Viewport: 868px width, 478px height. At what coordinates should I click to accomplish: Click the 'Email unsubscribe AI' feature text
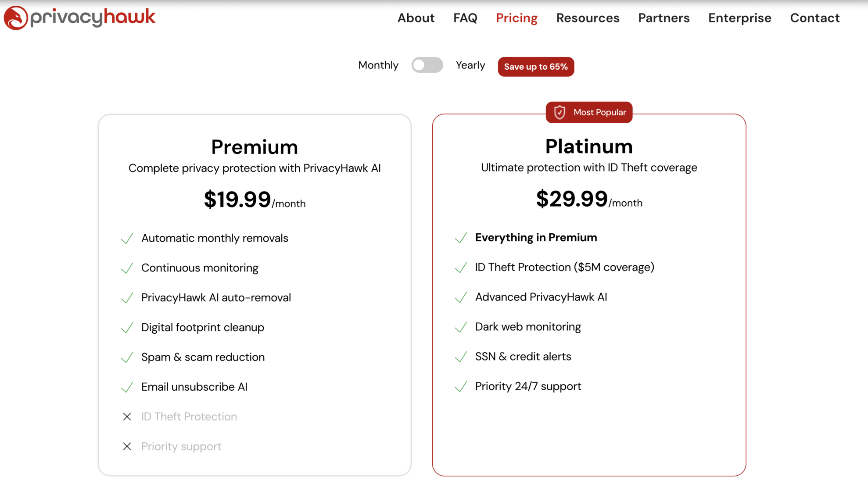(194, 387)
